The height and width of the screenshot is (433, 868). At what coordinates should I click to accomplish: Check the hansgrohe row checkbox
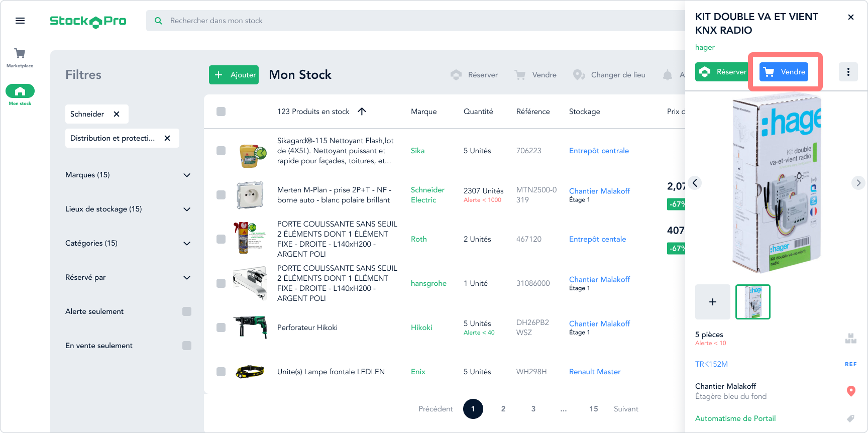pos(221,283)
